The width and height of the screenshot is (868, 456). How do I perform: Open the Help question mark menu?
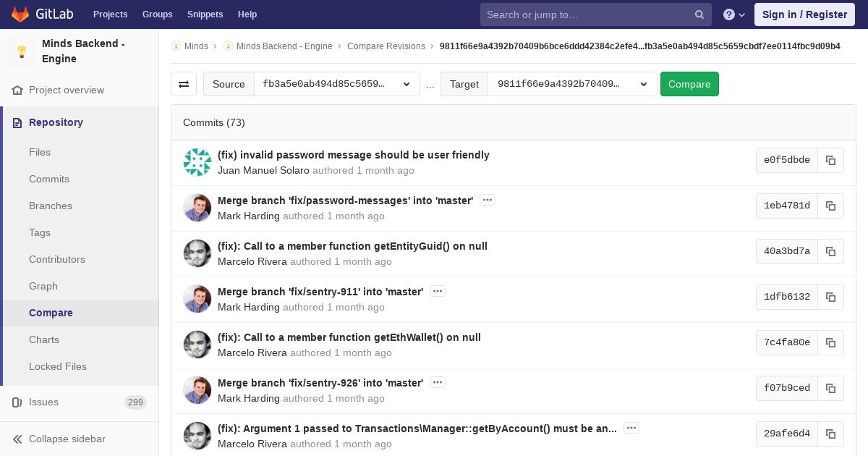click(734, 14)
